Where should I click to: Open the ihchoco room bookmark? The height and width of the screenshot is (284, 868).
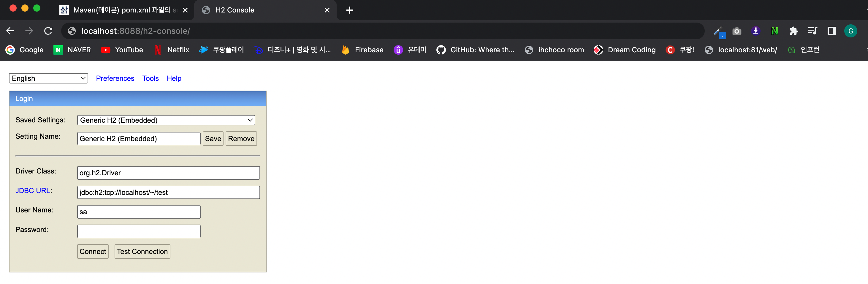click(x=554, y=50)
